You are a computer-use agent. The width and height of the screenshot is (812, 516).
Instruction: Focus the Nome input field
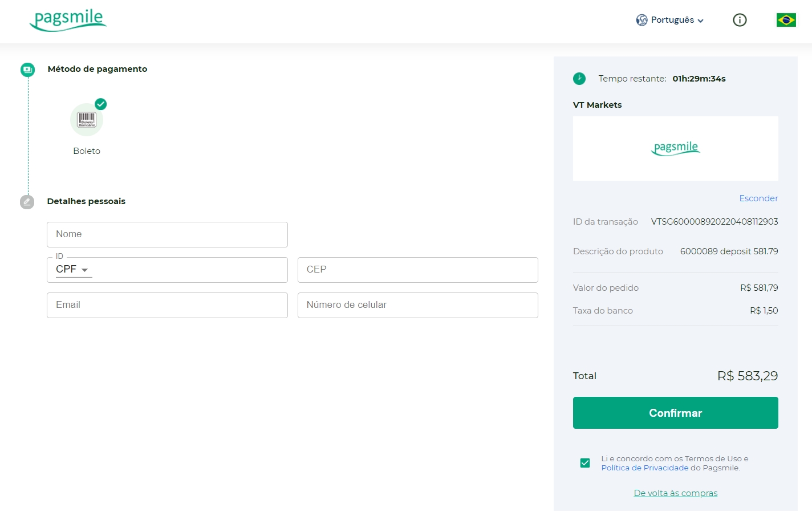pyautogui.click(x=167, y=234)
